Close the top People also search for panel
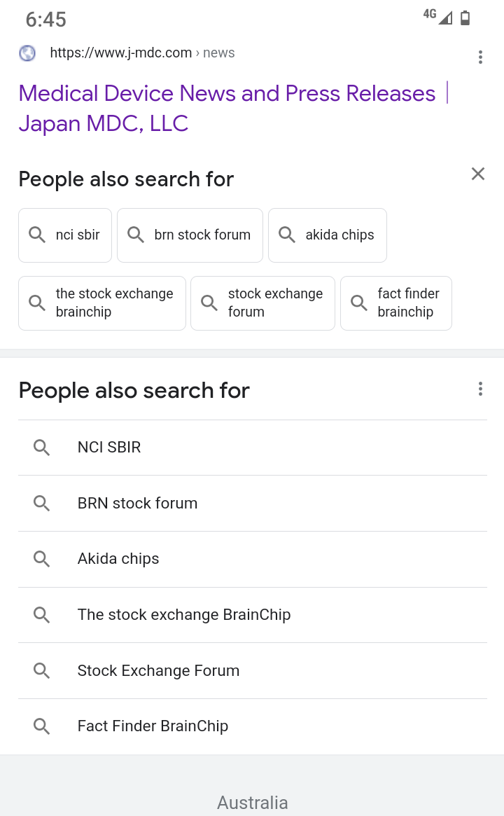Image resolution: width=504 pixels, height=816 pixels. (x=478, y=174)
